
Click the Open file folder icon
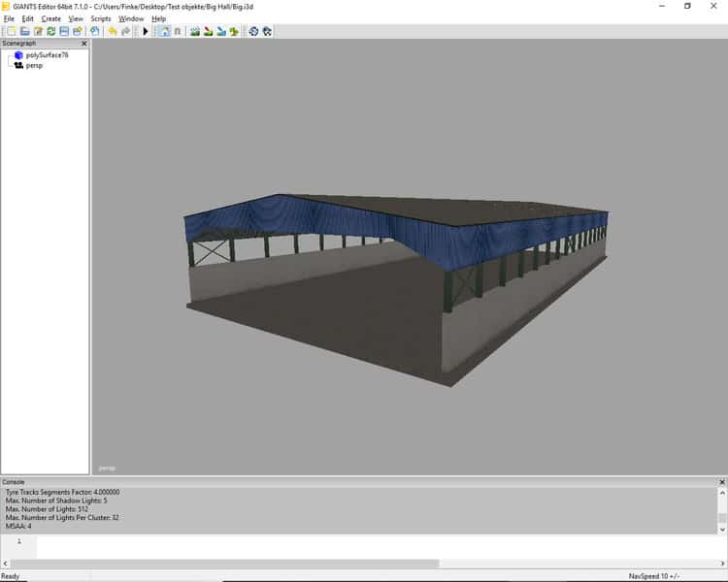click(24, 31)
